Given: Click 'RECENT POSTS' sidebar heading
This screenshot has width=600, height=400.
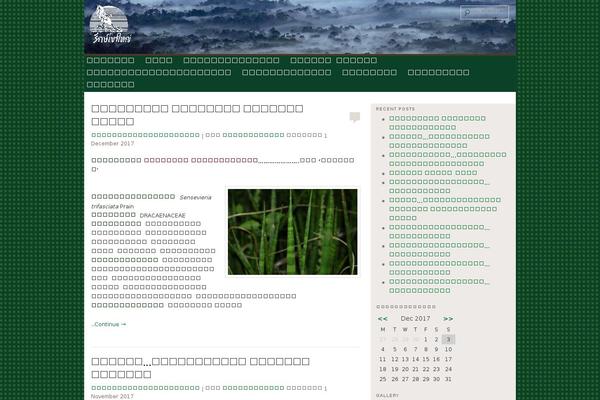Looking at the screenshot, I should tap(395, 109).
